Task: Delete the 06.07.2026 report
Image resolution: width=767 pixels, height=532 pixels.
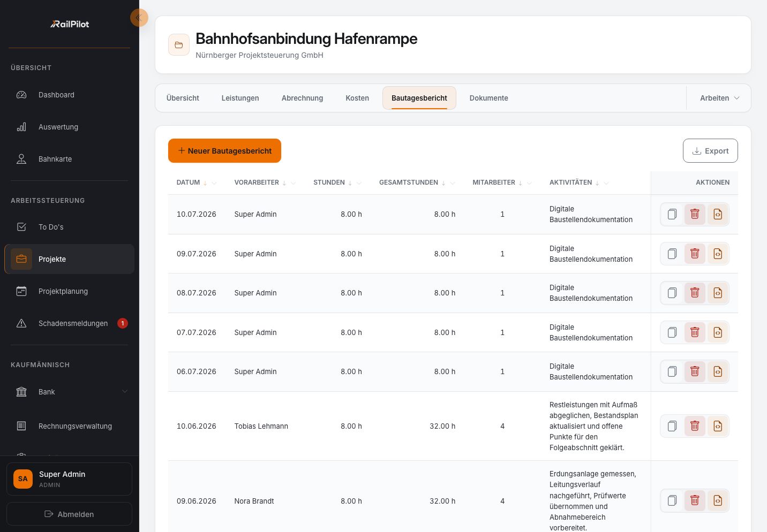Action: point(695,371)
